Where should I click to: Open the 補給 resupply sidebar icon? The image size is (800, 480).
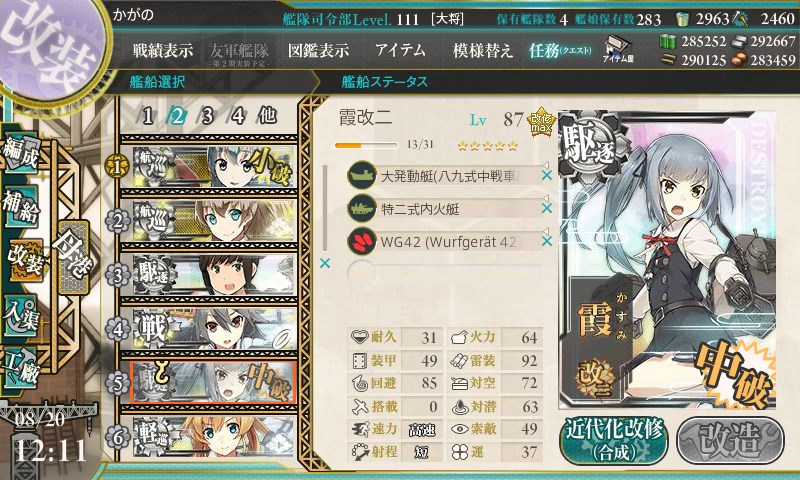click(21, 205)
